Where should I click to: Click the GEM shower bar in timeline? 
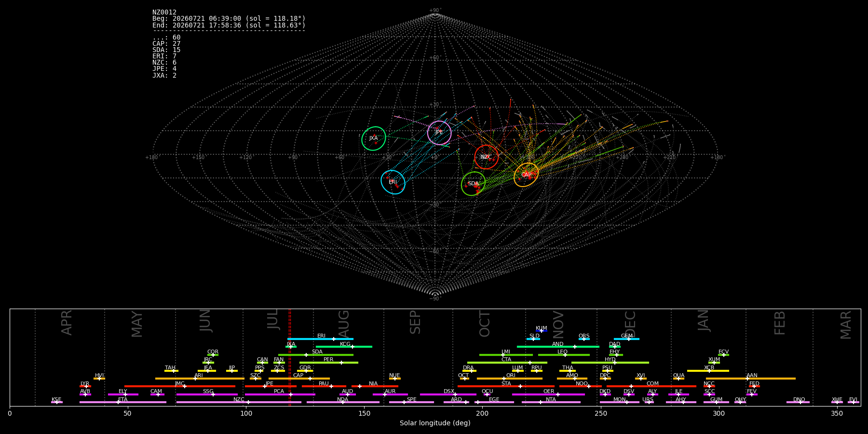click(x=626, y=339)
